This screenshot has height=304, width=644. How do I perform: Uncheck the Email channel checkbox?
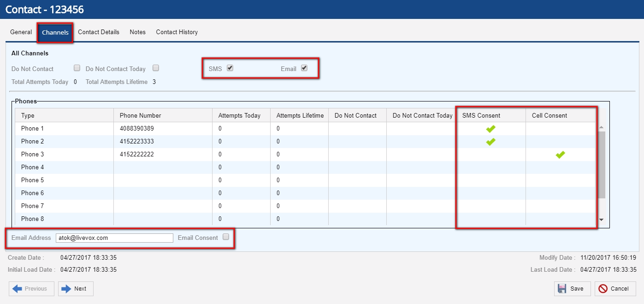[304, 68]
